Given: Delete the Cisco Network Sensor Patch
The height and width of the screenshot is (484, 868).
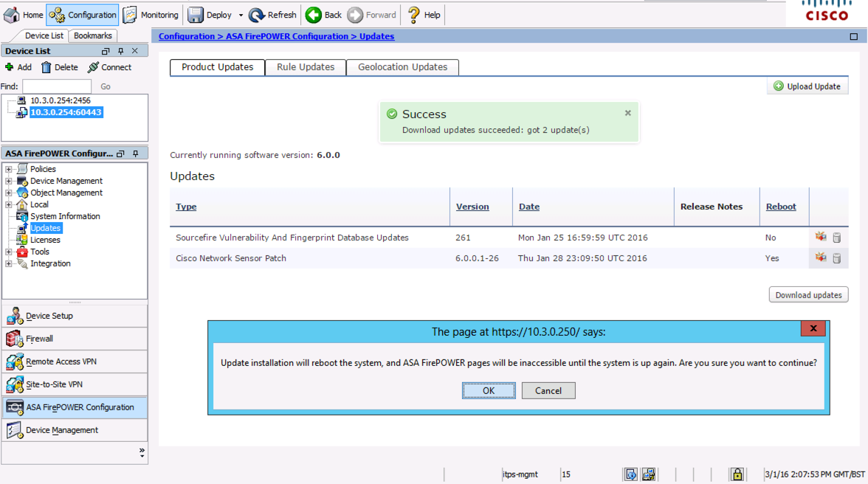Looking at the screenshot, I should (x=837, y=258).
